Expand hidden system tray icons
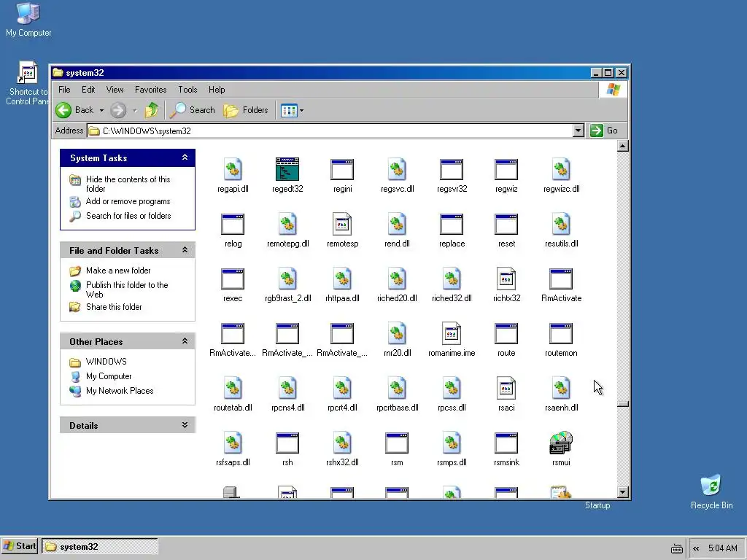Screen dimensions: 747x560 (696, 548)
